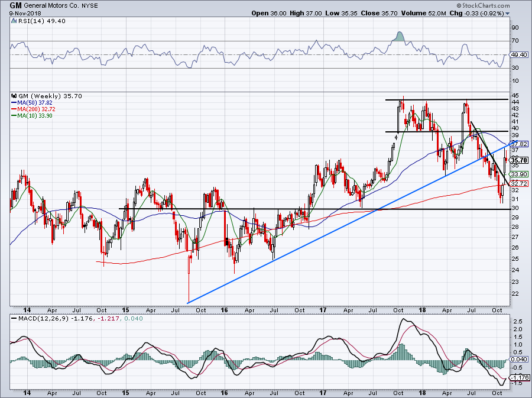Click the Volume 52.0M value
Viewport: 532px width, 398px height.
423,13
